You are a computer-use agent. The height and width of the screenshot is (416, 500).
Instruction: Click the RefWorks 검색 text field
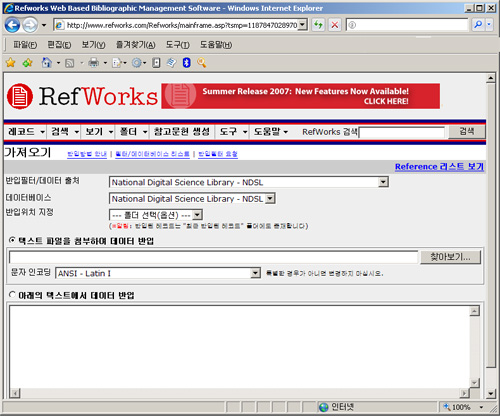[x=402, y=132]
